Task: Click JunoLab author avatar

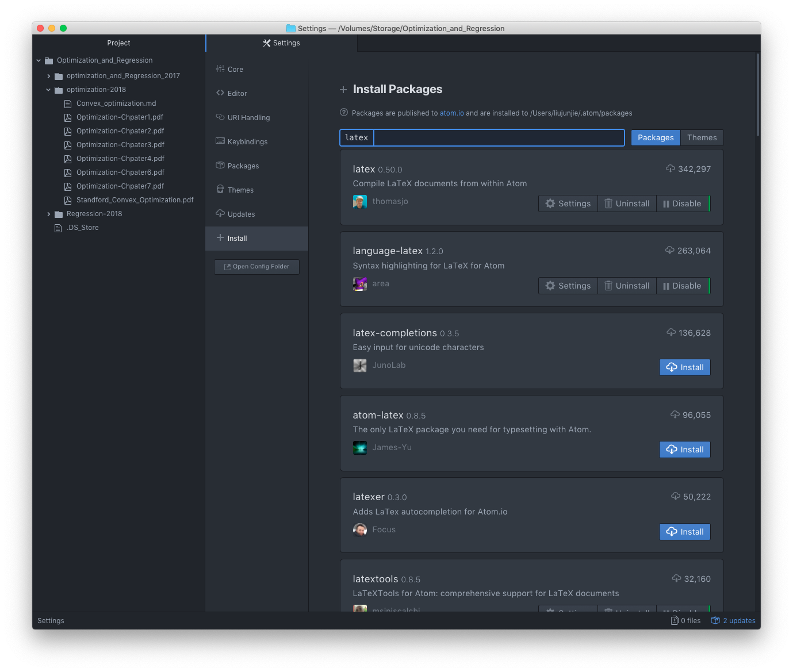Action: point(360,366)
